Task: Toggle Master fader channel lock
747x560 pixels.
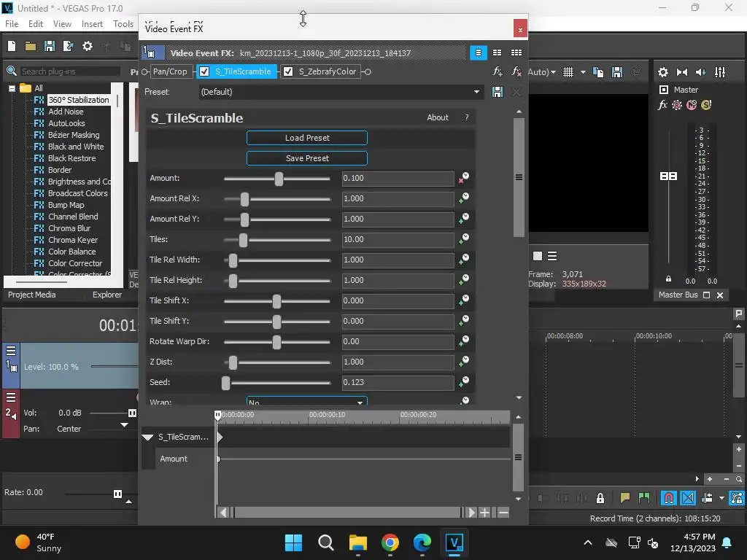Action: pyautogui.click(x=668, y=279)
